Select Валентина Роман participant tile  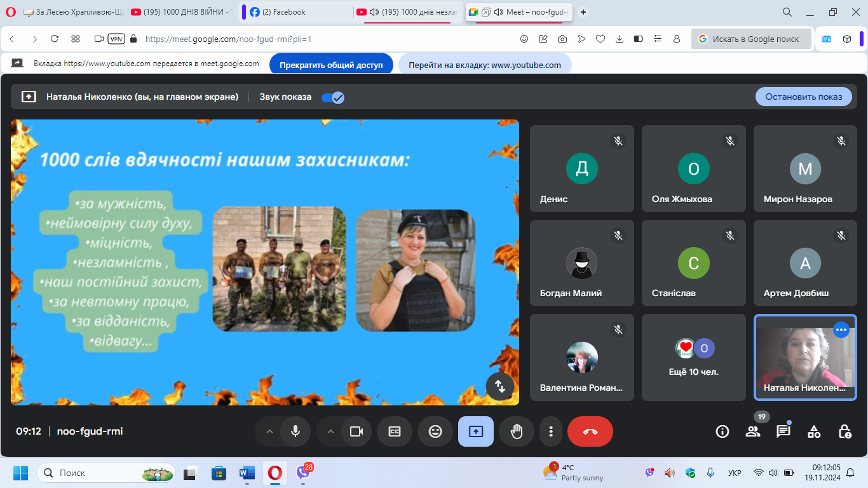point(582,357)
